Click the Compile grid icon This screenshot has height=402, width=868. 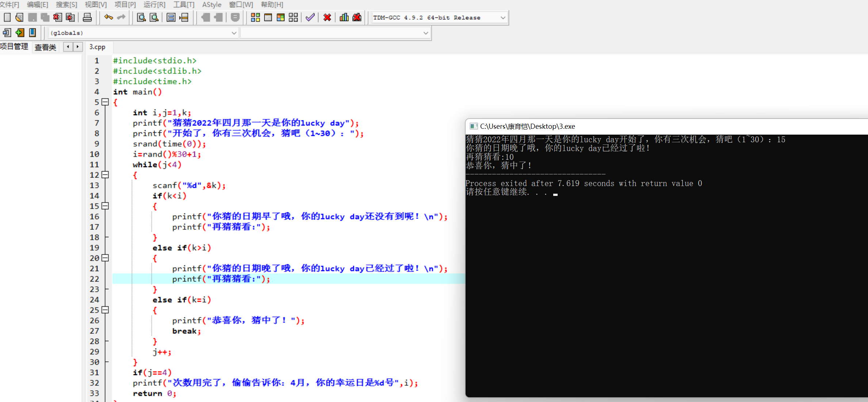[255, 17]
